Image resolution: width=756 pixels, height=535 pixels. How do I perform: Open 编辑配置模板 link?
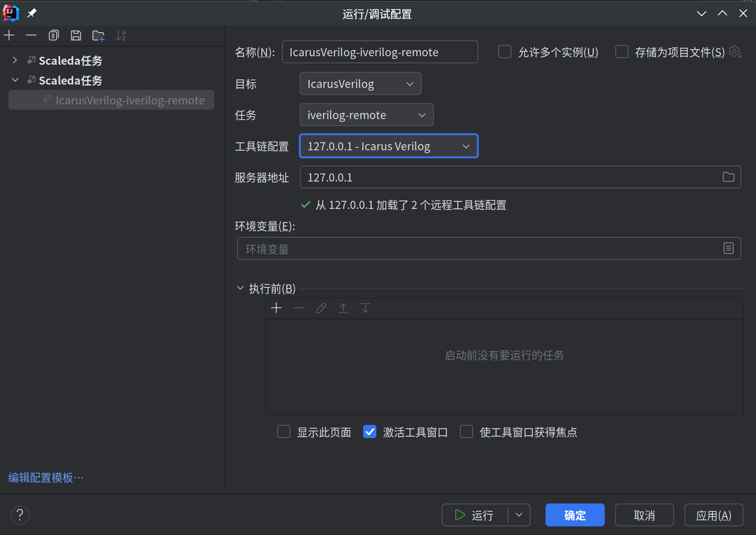(x=46, y=477)
